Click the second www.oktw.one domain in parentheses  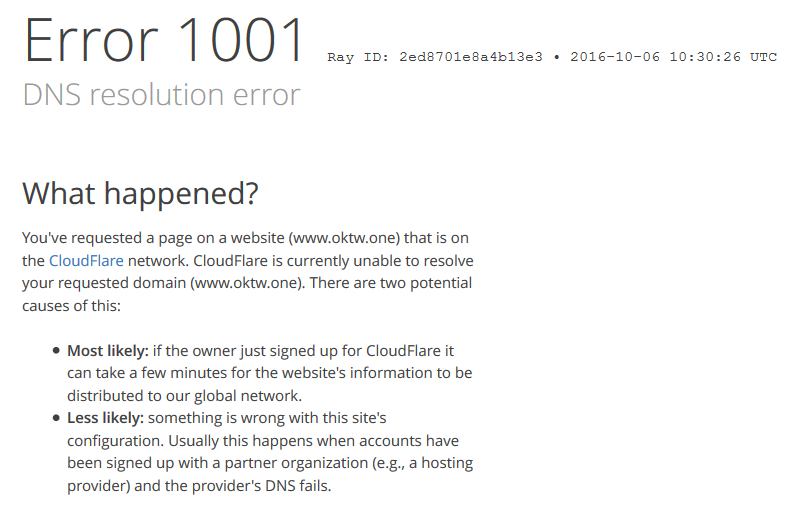click(x=248, y=283)
